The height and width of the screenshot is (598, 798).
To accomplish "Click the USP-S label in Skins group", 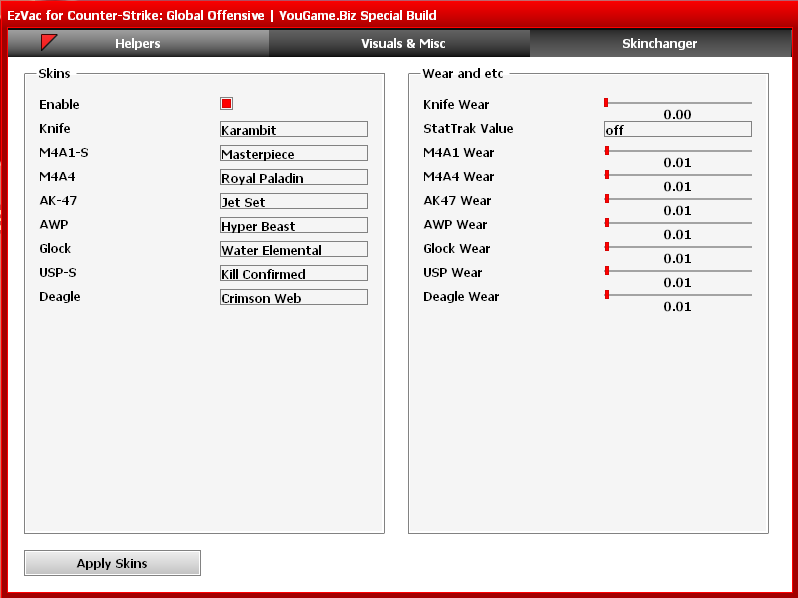I will coord(58,273).
